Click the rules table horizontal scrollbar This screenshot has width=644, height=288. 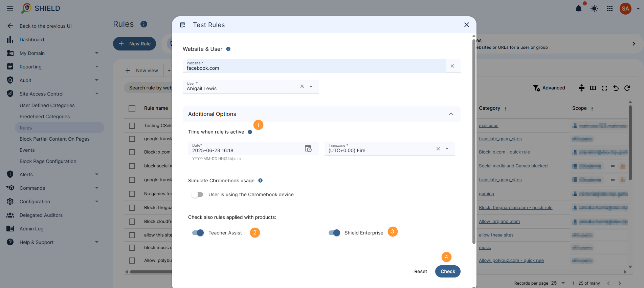coord(151,272)
